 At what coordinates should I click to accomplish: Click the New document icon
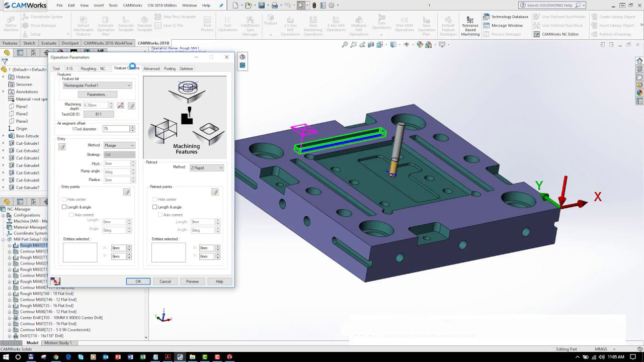236,5
